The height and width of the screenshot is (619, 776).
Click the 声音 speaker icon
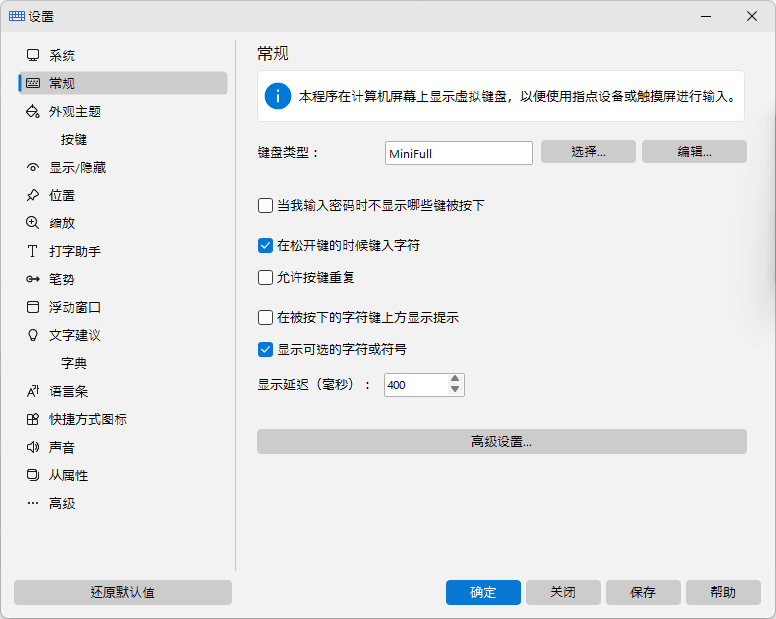click(x=33, y=447)
